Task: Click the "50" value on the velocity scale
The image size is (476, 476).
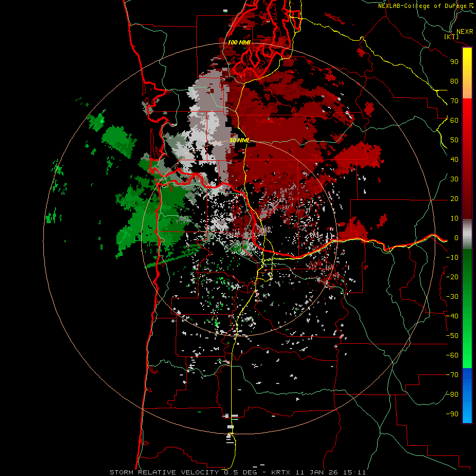Action: click(x=454, y=140)
